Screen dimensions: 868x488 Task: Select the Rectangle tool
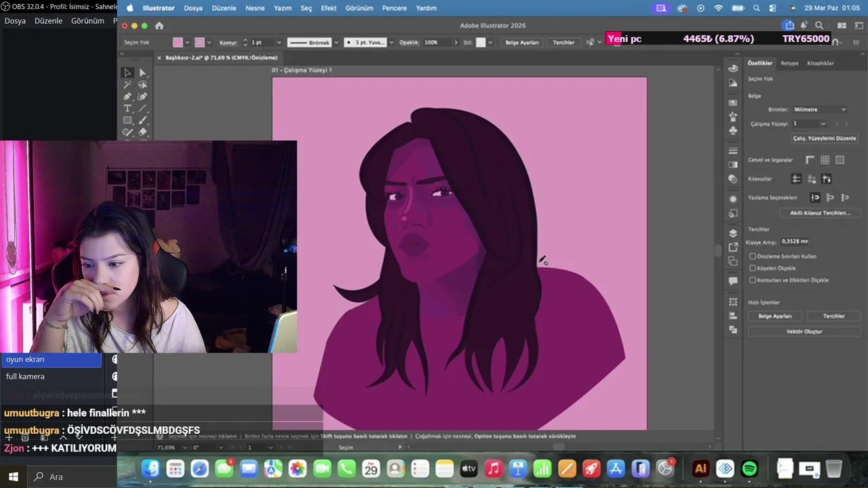pyautogui.click(x=127, y=121)
